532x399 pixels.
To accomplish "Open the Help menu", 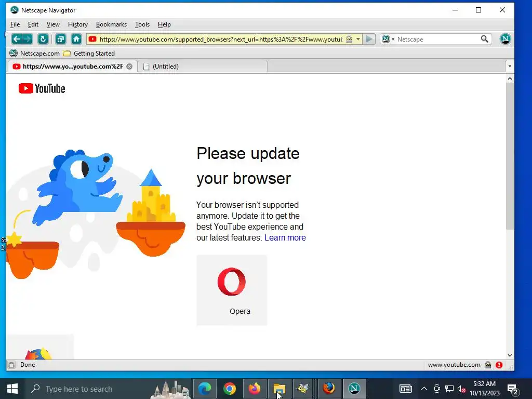I will click(x=164, y=24).
